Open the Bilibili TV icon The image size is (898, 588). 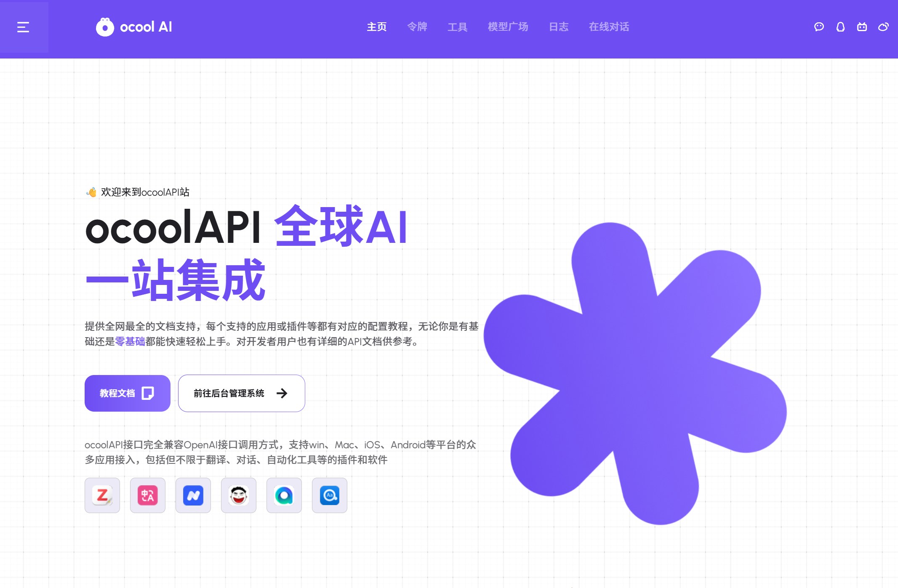click(x=862, y=27)
